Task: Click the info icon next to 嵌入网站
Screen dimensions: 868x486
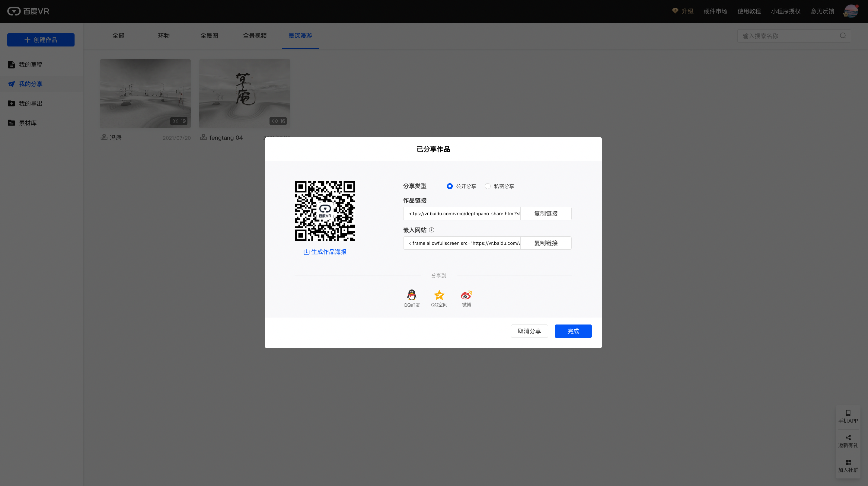Action: 431,230
